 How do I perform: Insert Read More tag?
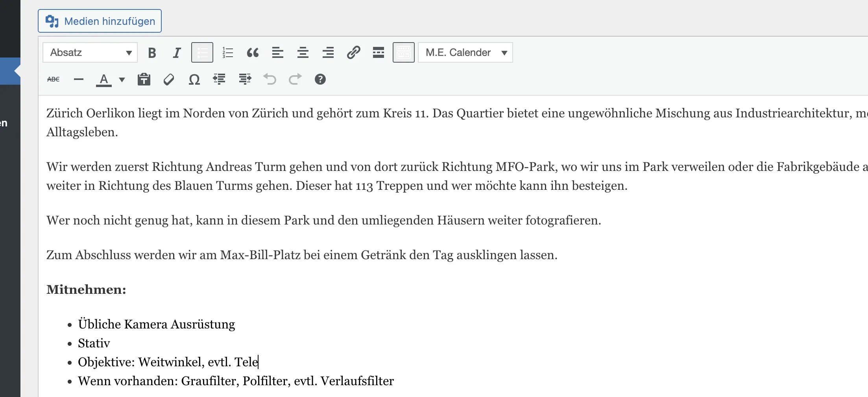pyautogui.click(x=379, y=52)
